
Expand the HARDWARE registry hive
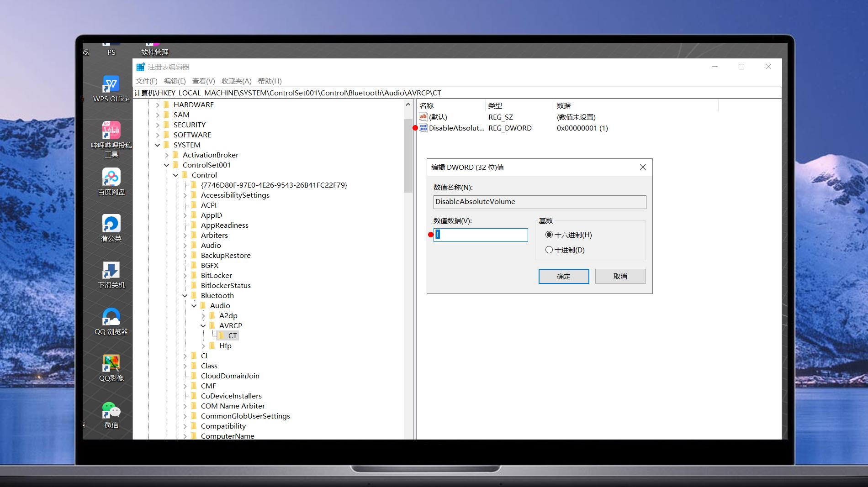[158, 105]
